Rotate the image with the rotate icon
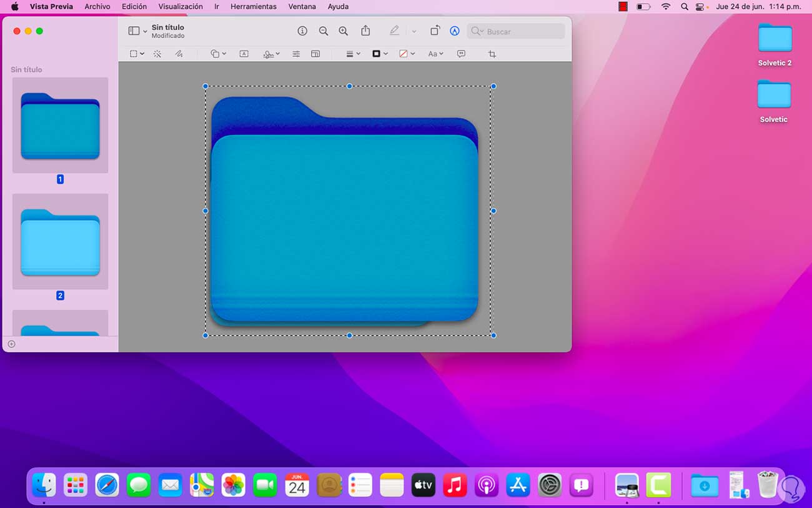 (435, 31)
